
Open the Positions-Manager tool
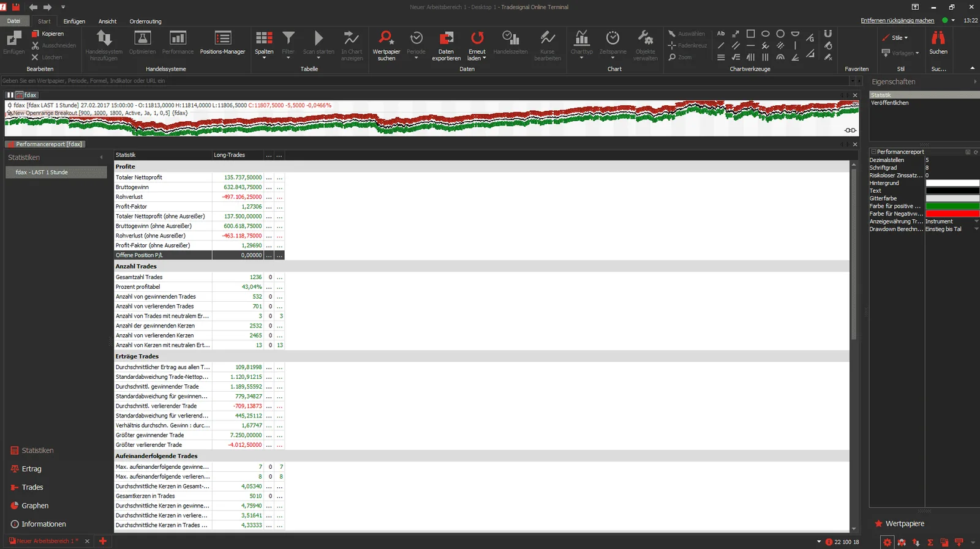(222, 43)
